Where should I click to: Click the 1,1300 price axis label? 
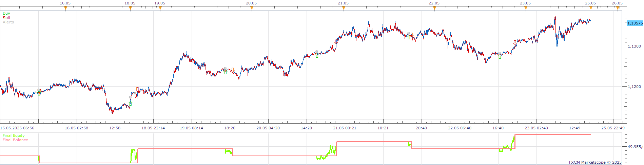(x=635, y=46)
